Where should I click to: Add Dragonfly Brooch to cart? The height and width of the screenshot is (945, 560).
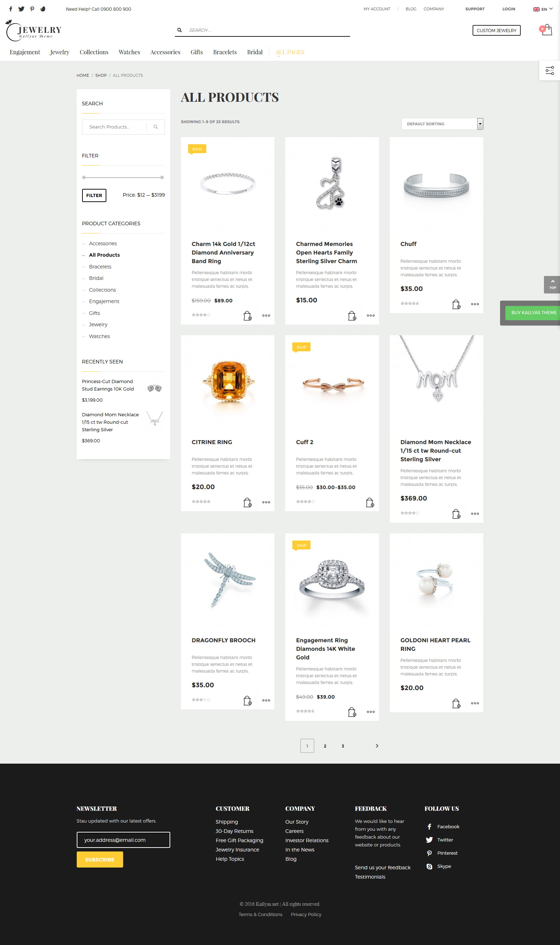pyautogui.click(x=248, y=700)
